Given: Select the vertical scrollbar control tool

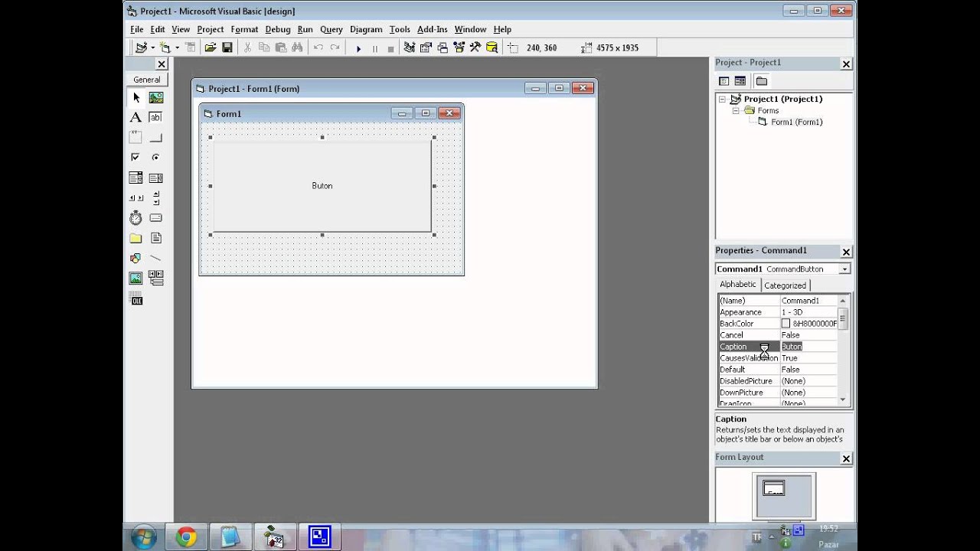Looking at the screenshot, I should (156, 197).
